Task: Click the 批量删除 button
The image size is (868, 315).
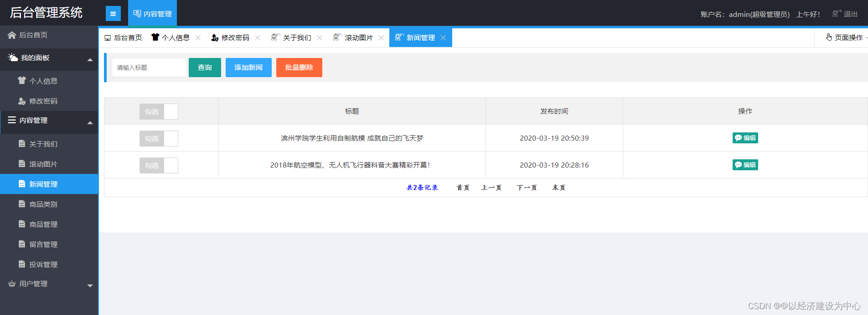Action: click(299, 68)
